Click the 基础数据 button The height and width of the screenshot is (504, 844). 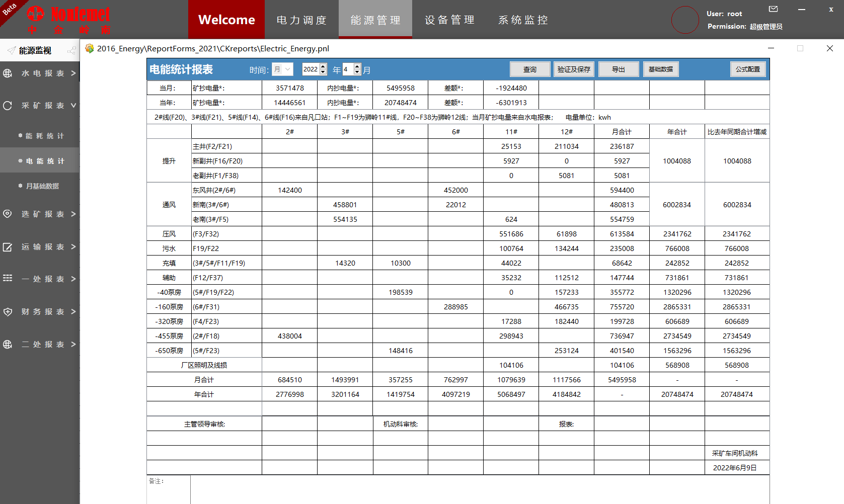pyautogui.click(x=661, y=69)
